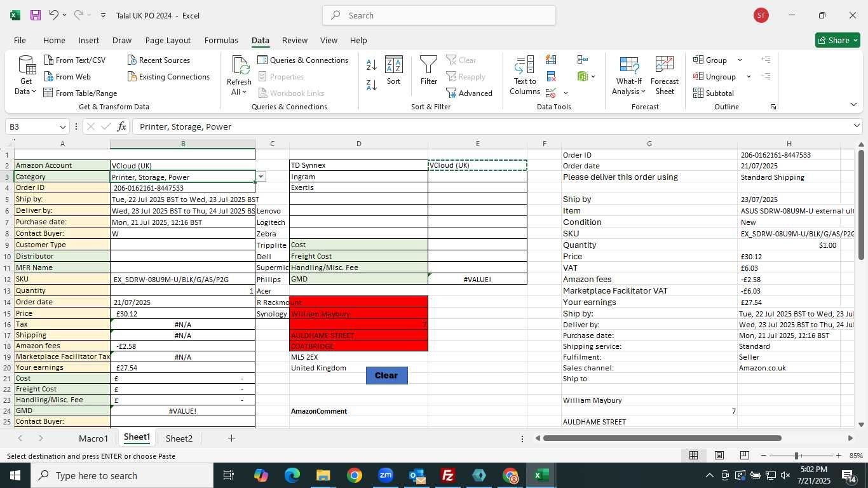Click the Group outline button

pyautogui.click(x=710, y=60)
